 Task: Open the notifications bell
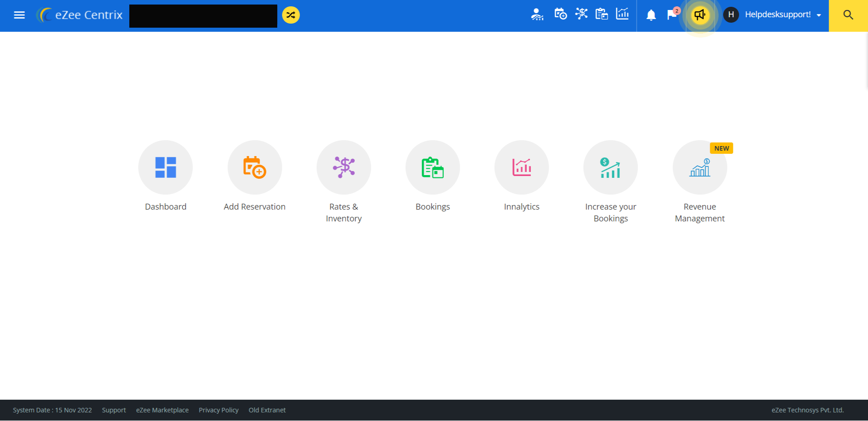click(651, 15)
